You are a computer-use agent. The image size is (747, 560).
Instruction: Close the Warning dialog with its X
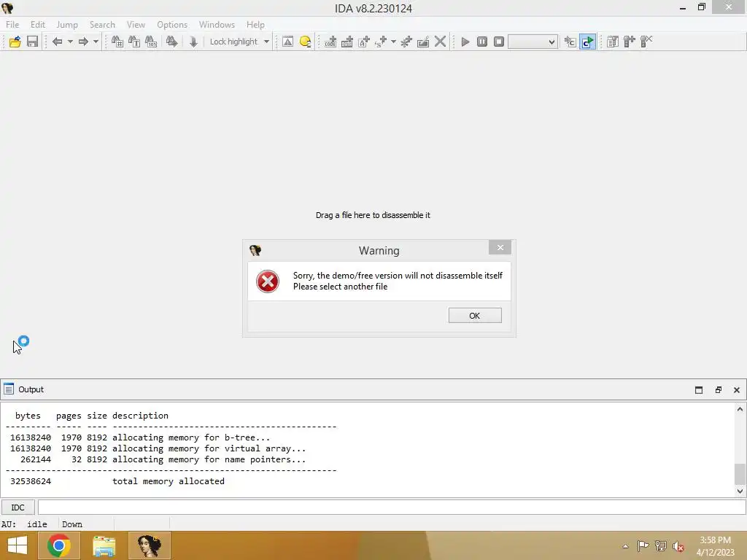tap(500, 248)
